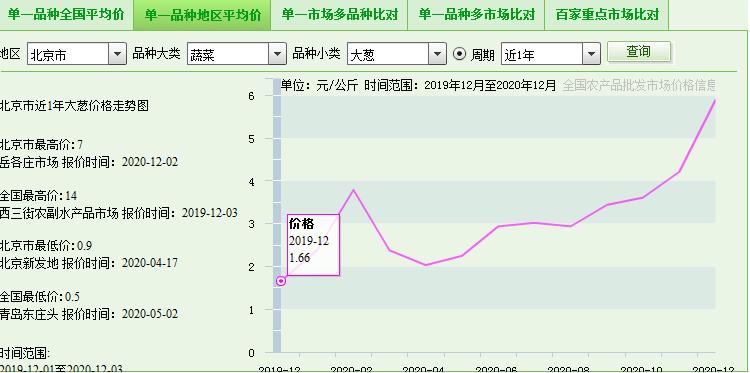Viewport: 750px width, 373px height.
Task: Click the 全国最高价: 14 text
Action: [x=38, y=196]
